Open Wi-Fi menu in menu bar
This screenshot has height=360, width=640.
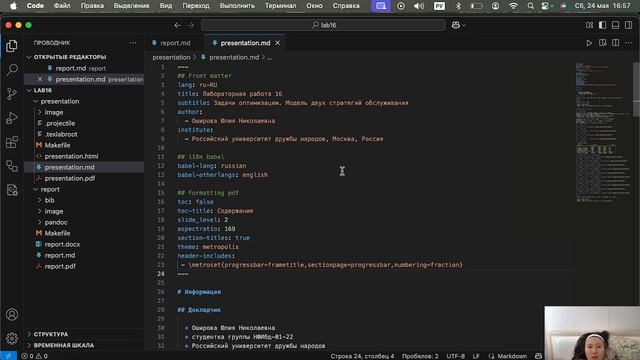point(513,6)
